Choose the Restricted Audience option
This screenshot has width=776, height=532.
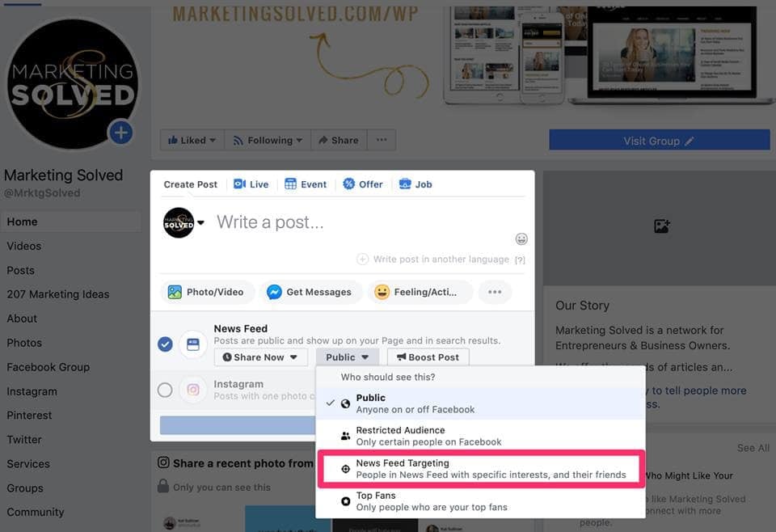[480, 436]
